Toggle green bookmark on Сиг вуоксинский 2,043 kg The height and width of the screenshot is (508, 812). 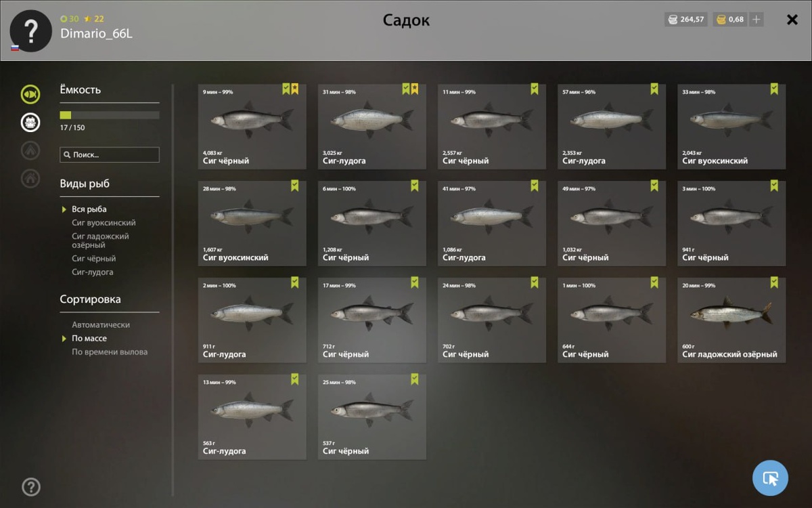[x=774, y=89]
